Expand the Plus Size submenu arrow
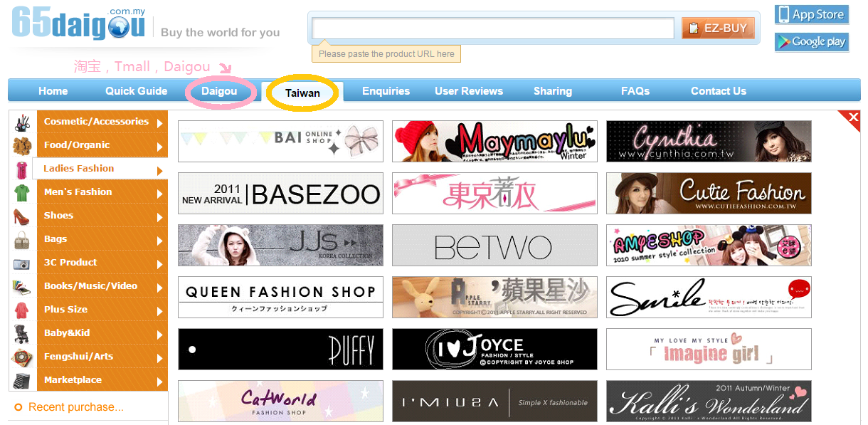Viewport: 868px width, 425px height. pos(160,311)
